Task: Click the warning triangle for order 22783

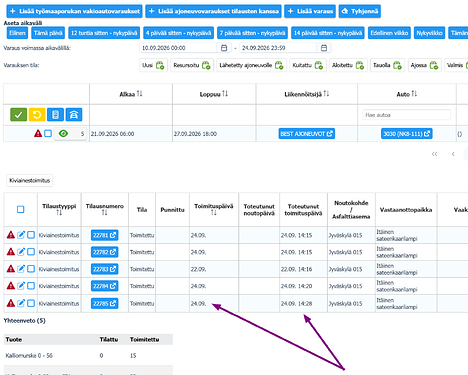Action: point(11,269)
